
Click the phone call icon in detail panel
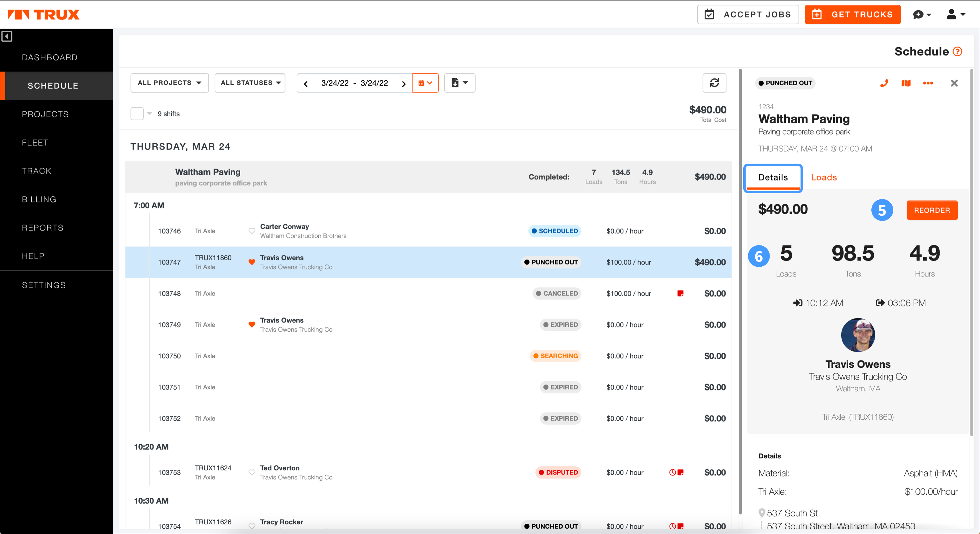tap(884, 83)
